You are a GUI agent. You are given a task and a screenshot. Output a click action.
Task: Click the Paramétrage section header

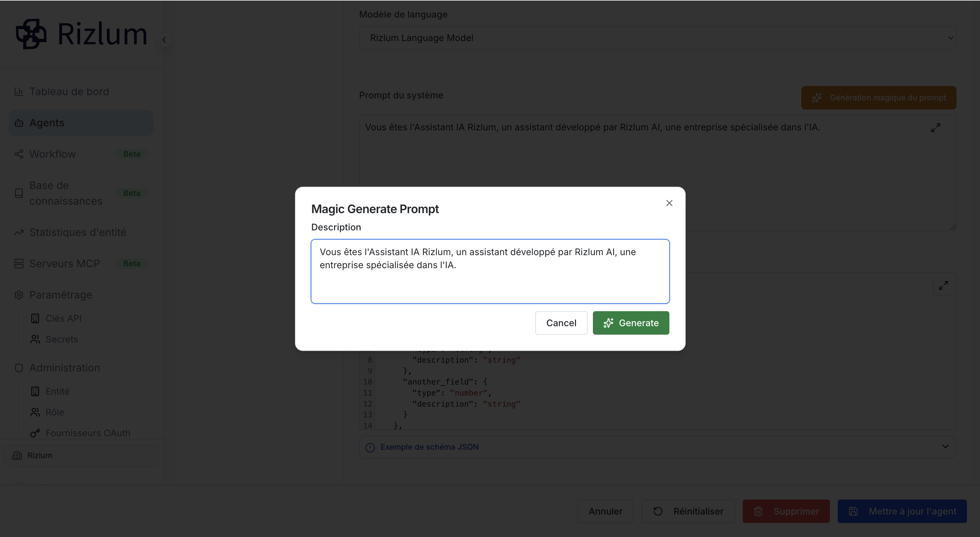pyautogui.click(x=61, y=295)
